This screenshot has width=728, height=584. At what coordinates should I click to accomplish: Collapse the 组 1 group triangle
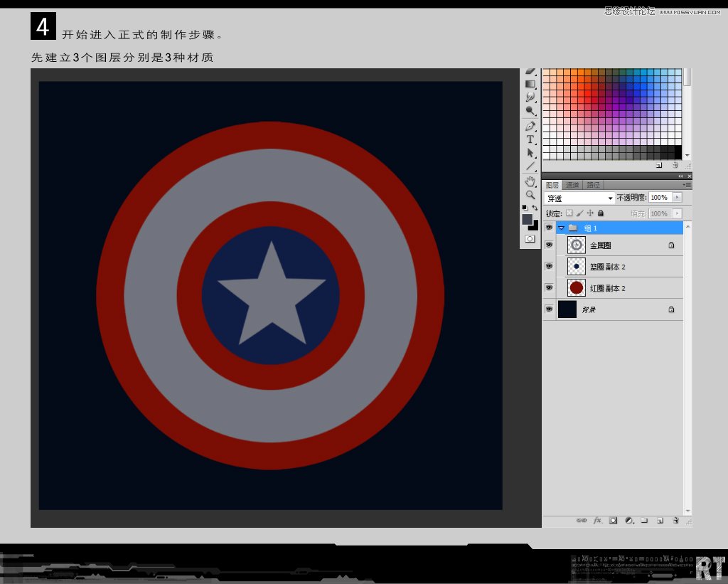[x=562, y=228]
